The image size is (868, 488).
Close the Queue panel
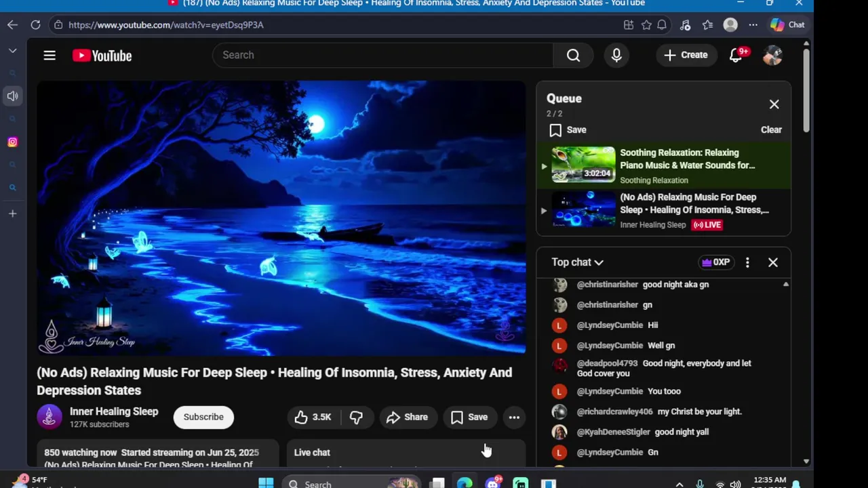[x=774, y=104]
